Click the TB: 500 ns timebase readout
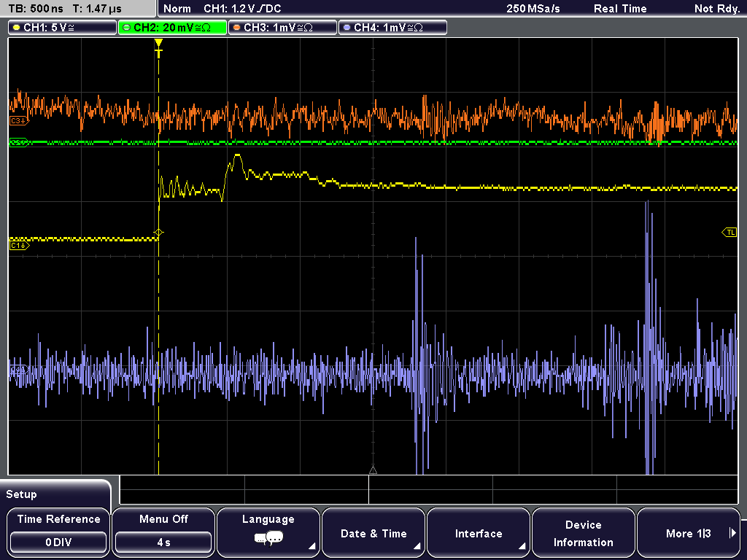The image size is (747, 560). point(36,9)
